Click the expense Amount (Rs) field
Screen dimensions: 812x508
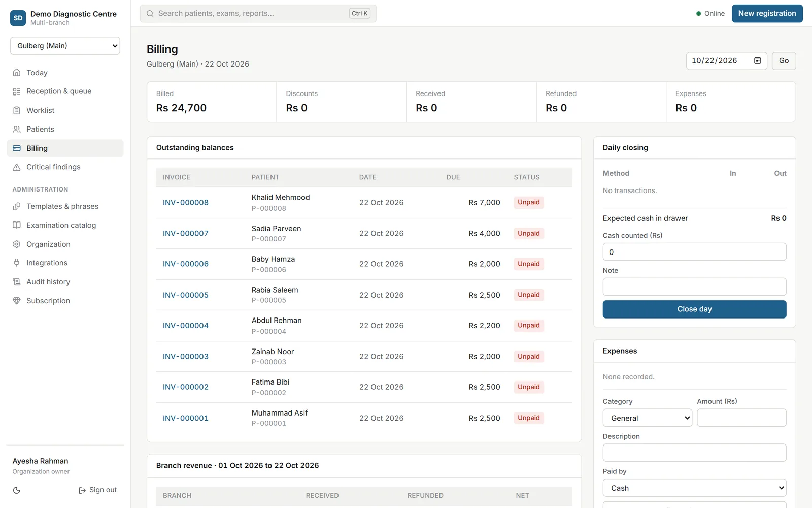[741, 418]
